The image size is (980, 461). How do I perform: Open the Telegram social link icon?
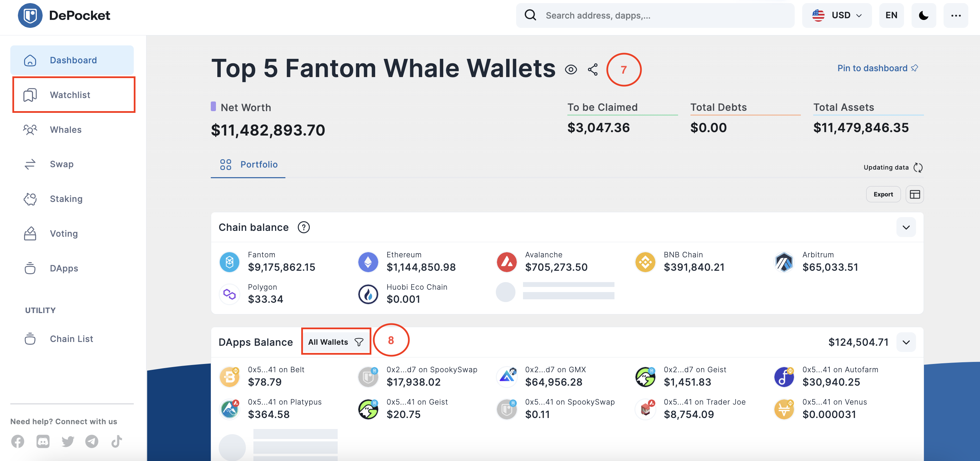(91, 441)
